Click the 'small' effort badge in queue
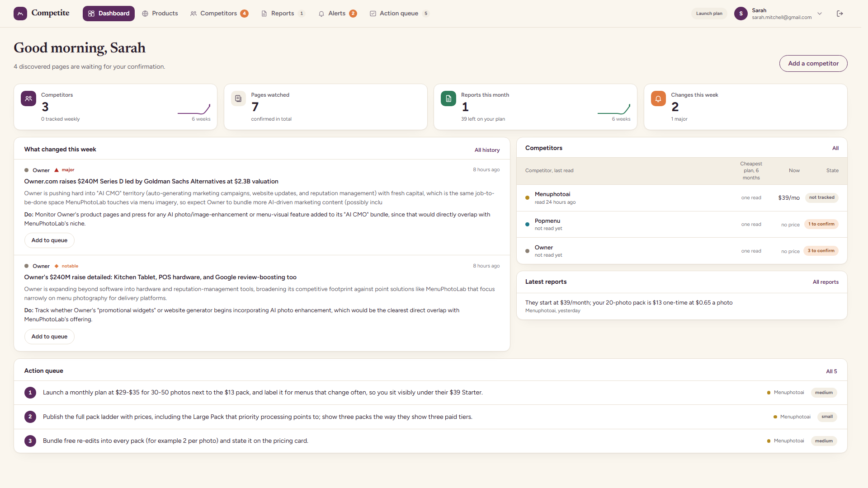 tap(827, 417)
